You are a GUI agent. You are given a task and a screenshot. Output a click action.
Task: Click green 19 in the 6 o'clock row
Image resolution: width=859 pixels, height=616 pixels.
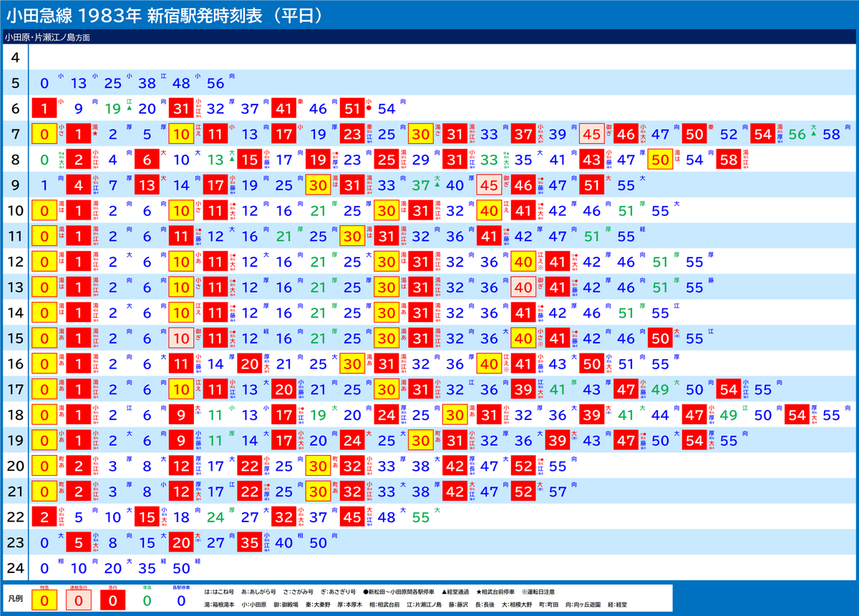(112, 109)
